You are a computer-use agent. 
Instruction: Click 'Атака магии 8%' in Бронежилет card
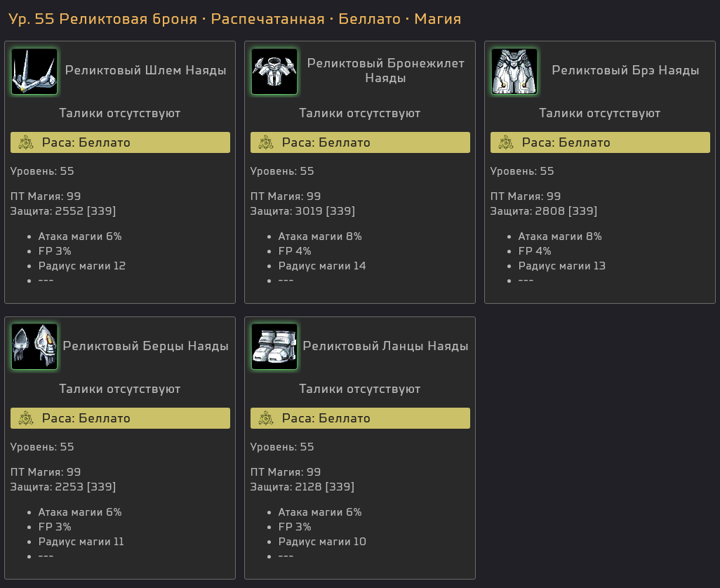point(320,236)
